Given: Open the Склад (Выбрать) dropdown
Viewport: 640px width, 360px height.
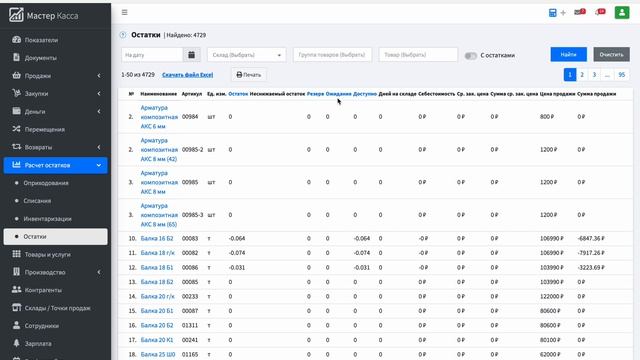Looking at the screenshot, I should (x=247, y=55).
